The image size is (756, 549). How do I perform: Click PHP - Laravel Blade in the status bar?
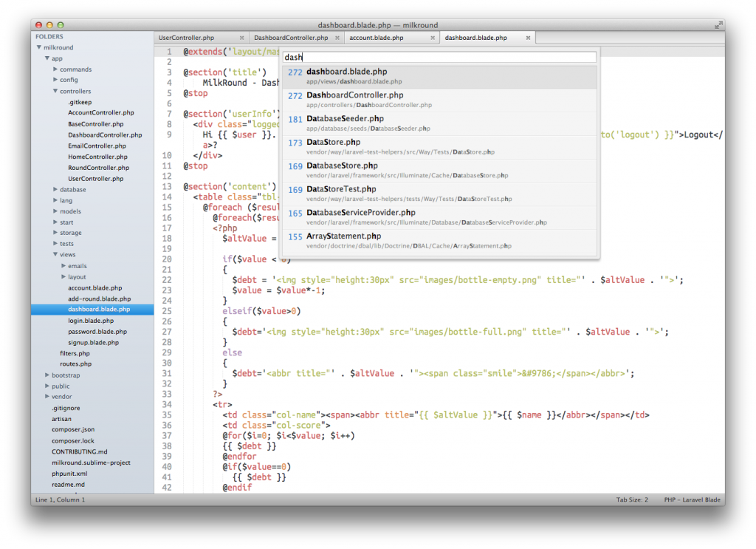point(692,499)
